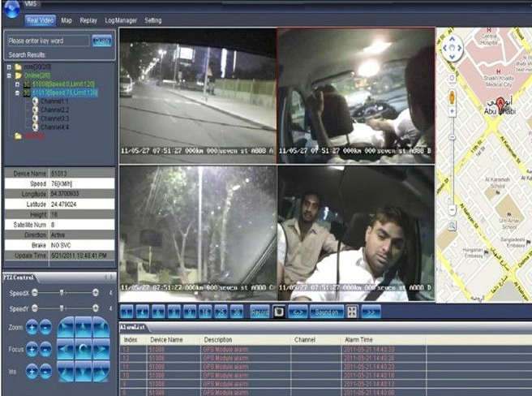Click the Query button beside keyword field
Viewport: 532px width, 396px height.
coord(102,41)
